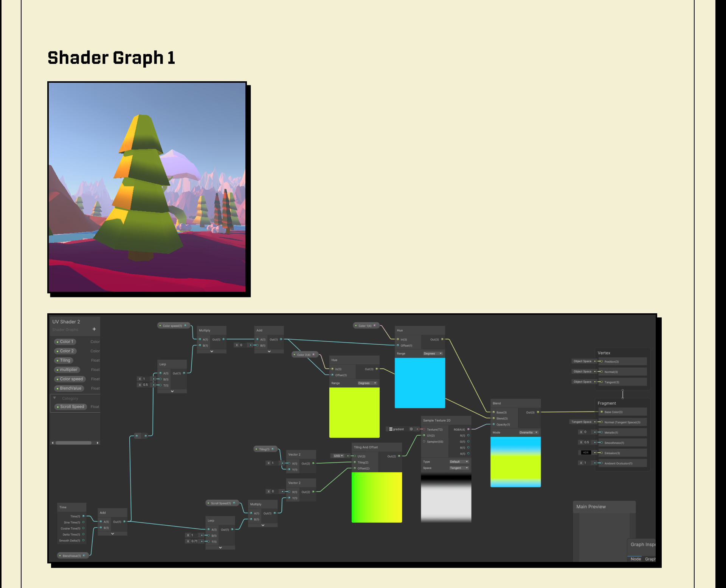Screen dimensions: 726x588
Task: Select the Graph tab in Inspector
Action: [650, 559]
